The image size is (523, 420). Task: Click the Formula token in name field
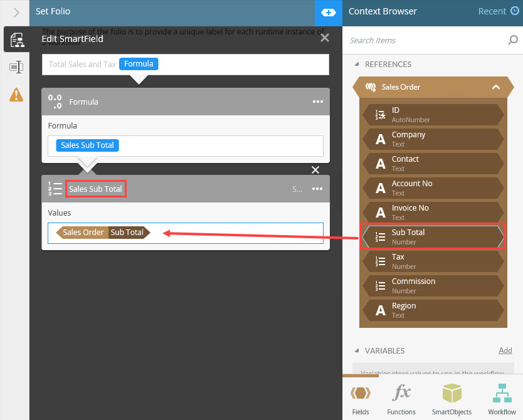139,64
